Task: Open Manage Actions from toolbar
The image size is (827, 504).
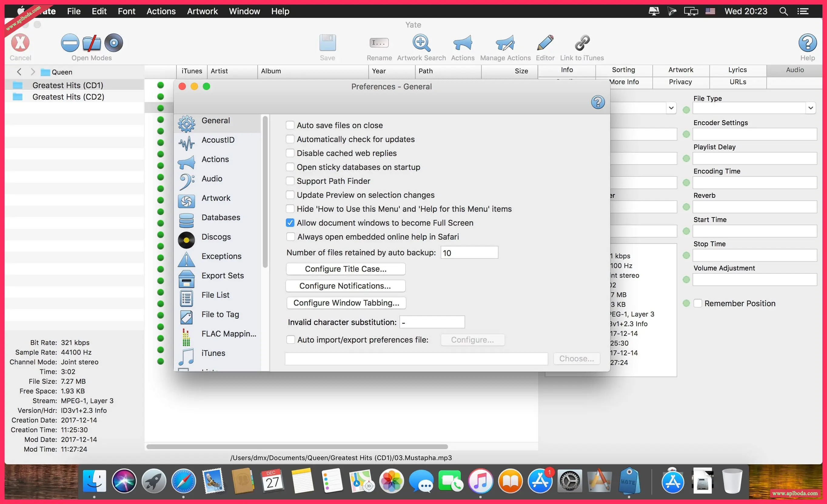Action: click(x=505, y=43)
